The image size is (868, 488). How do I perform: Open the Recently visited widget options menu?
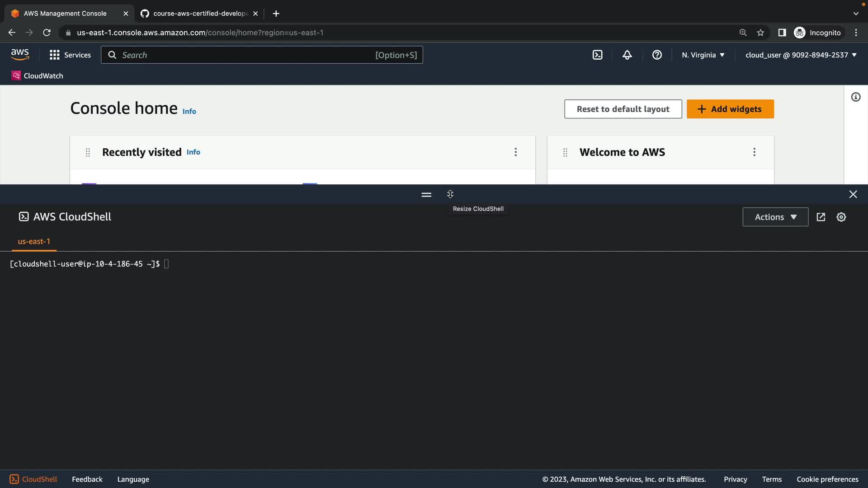[515, 152]
